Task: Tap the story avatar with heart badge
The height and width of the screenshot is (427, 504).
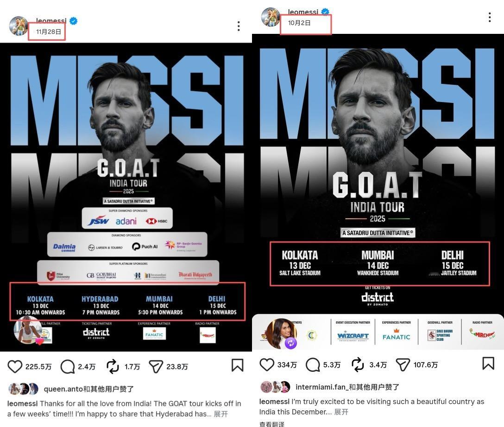Action: [28, 330]
